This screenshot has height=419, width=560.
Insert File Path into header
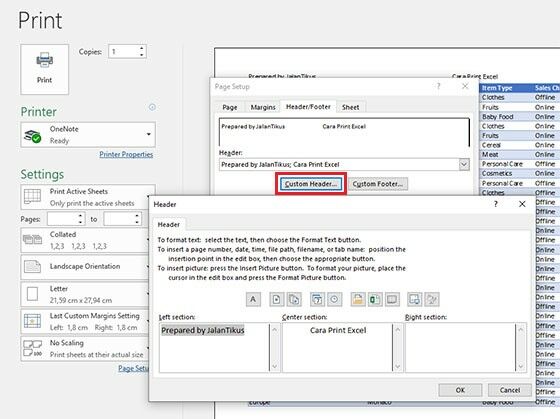tap(358, 299)
